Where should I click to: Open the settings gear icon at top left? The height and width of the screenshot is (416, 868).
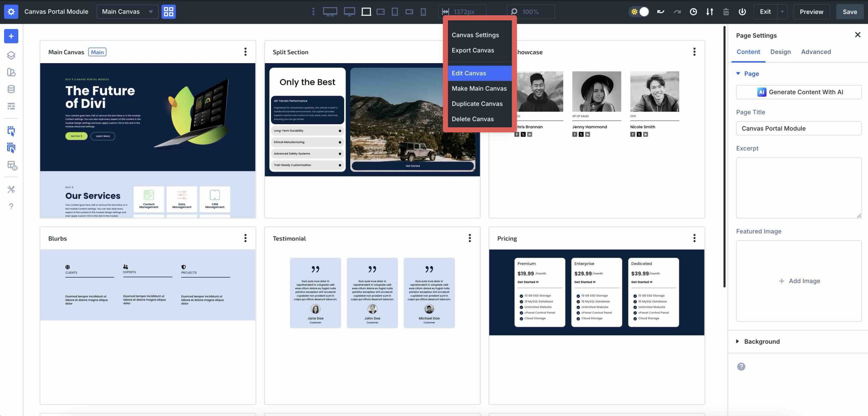(11, 12)
